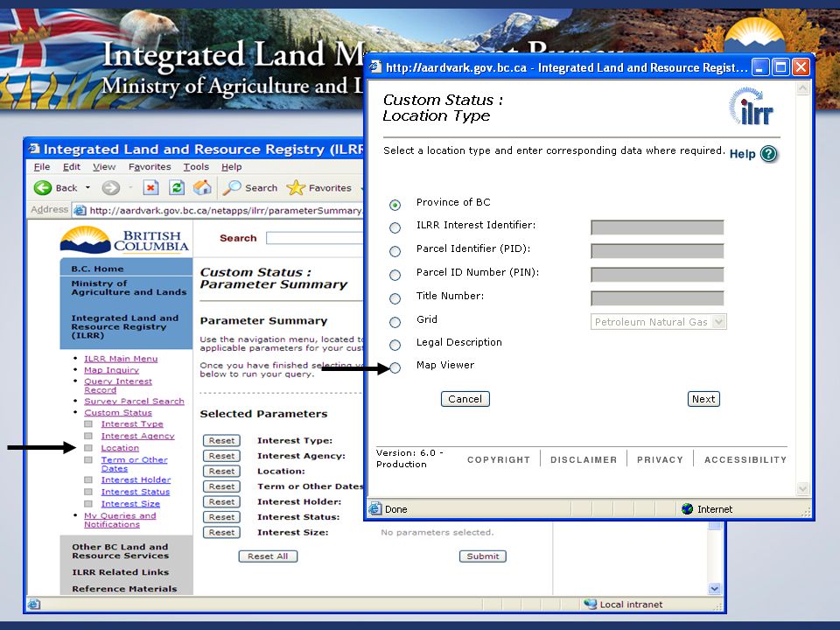Image resolution: width=840 pixels, height=630 pixels.
Task: Click the Cancel button in popup
Action: tap(465, 399)
